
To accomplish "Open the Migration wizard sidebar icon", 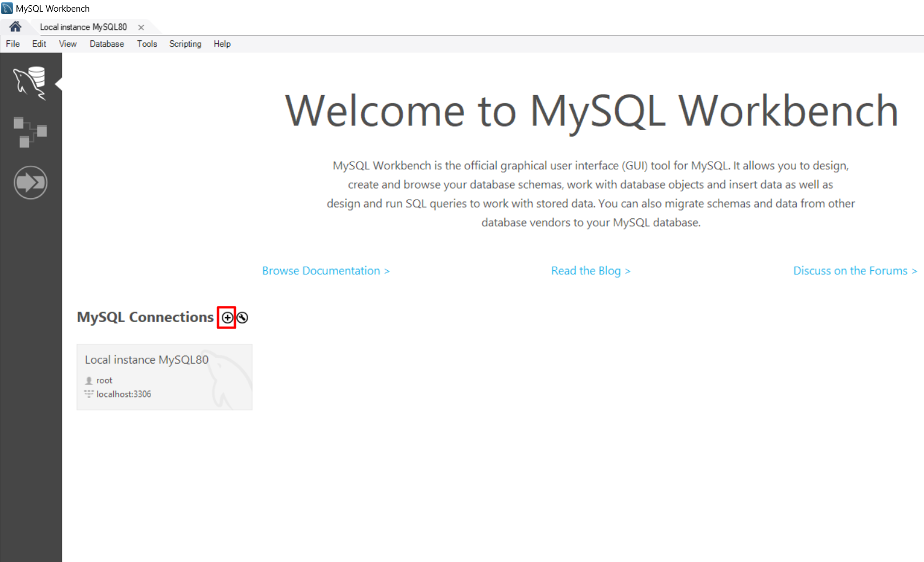I will (x=30, y=183).
